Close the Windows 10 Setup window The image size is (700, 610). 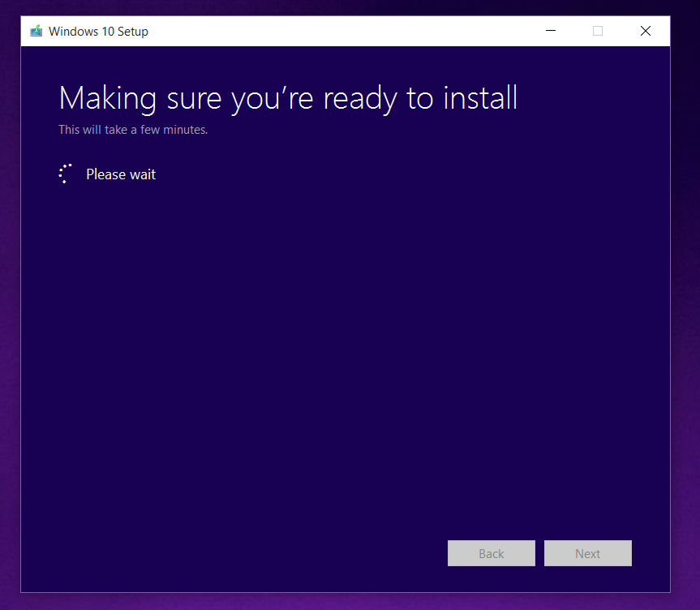[x=646, y=31]
